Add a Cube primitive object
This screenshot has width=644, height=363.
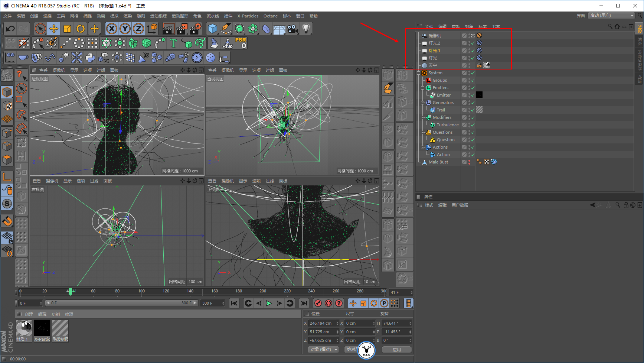click(x=212, y=29)
